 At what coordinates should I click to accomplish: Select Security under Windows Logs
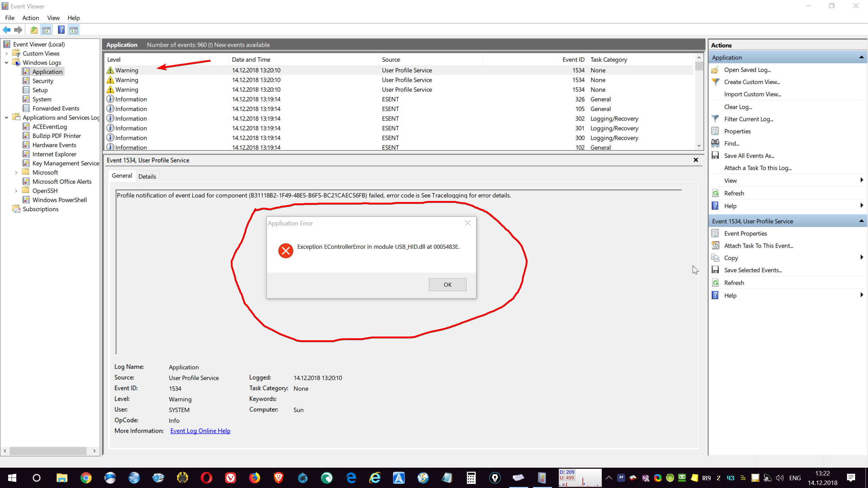tap(43, 80)
